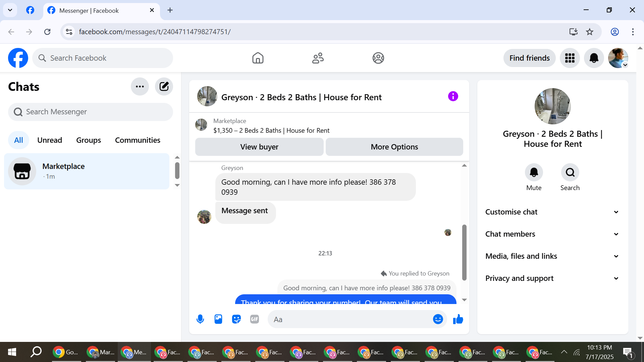The image size is (644, 362).
Task: View site information icon in address bar
Action: click(x=69, y=32)
